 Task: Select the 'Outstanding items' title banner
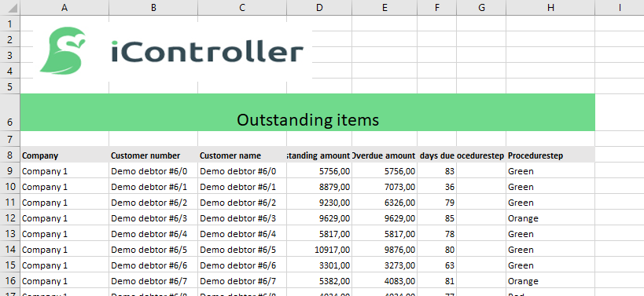pos(307,113)
